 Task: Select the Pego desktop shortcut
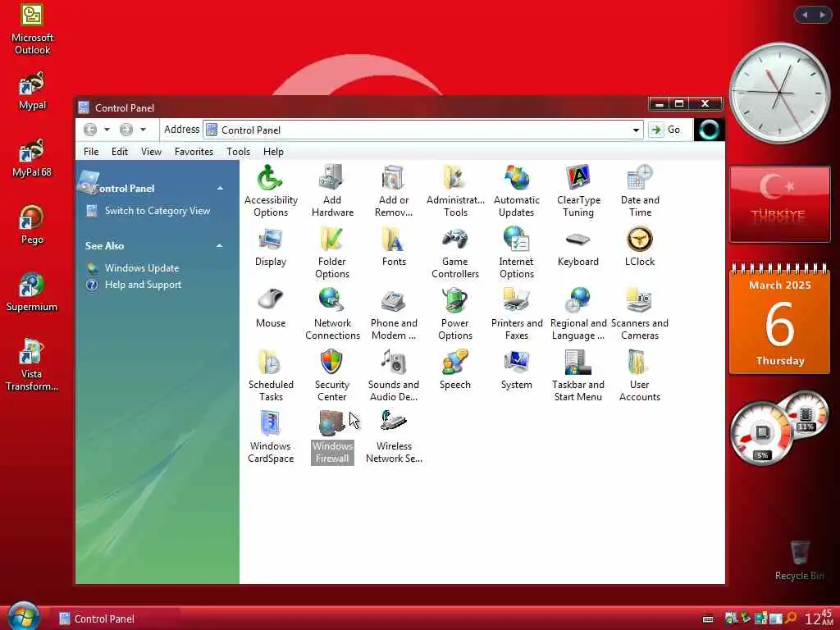coord(32,225)
